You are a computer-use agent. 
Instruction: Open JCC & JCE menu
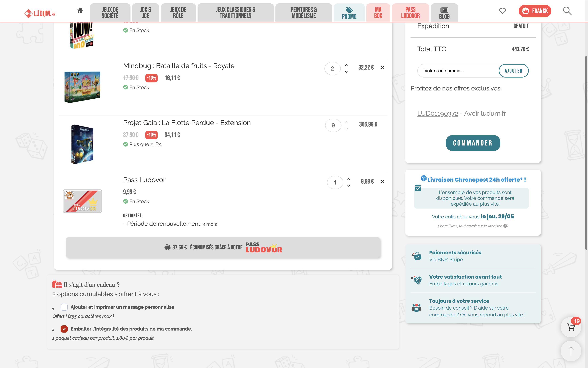(x=145, y=13)
